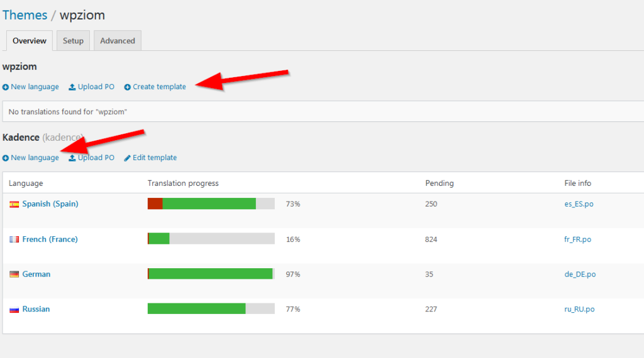Screen dimensions: 644x358
Task: Click the pencil icon beside Edit template
Action: 127,158
